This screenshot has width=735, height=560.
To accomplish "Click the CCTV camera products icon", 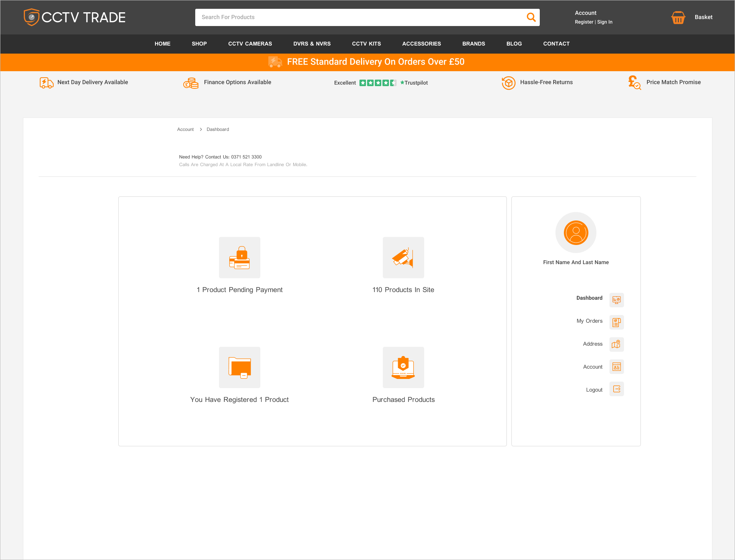I will (403, 258).
